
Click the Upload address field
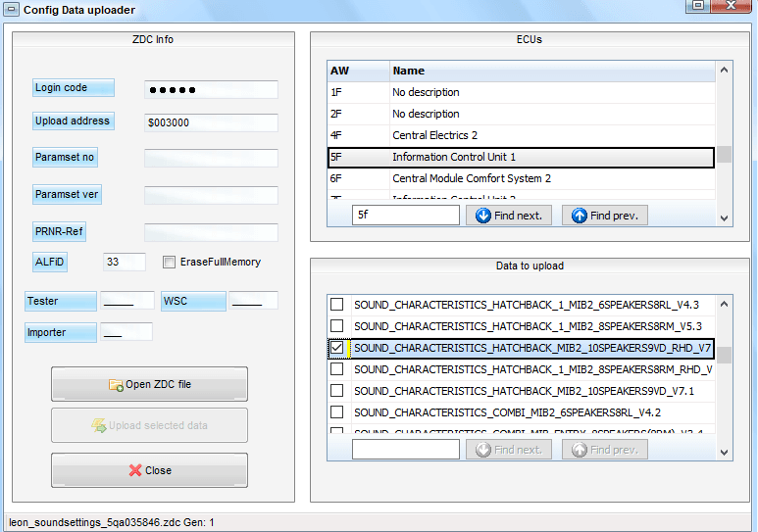tap(211, 123)
